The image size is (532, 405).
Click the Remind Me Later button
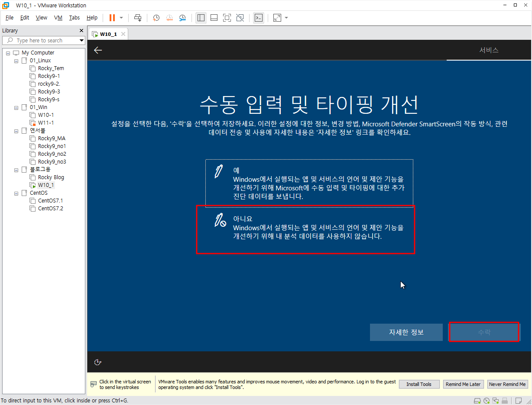[463, 384]
